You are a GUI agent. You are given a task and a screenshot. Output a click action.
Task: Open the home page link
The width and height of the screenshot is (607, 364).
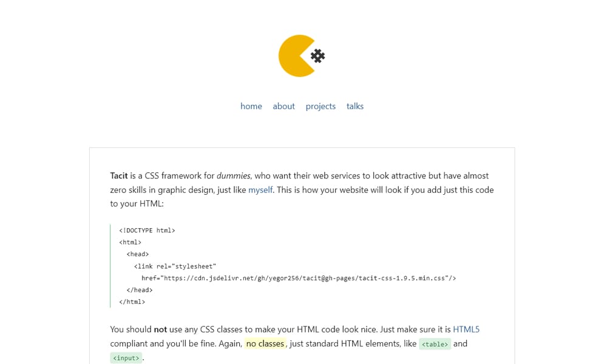(251, 106)
